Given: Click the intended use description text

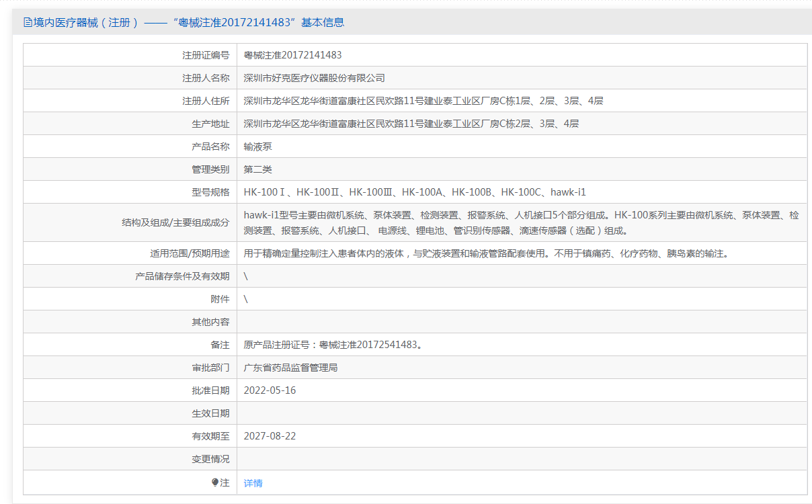Looking at the screenshot, I should point(485,253).
